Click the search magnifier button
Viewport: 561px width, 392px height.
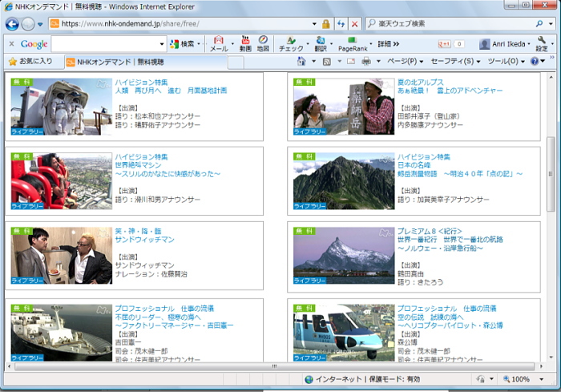(x=539, y=23)
